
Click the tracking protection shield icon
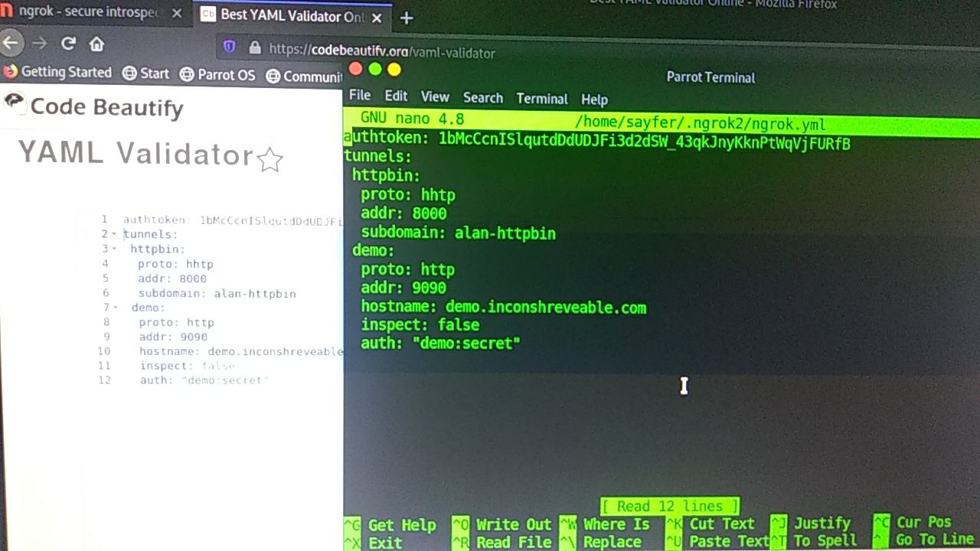(229, 47)
